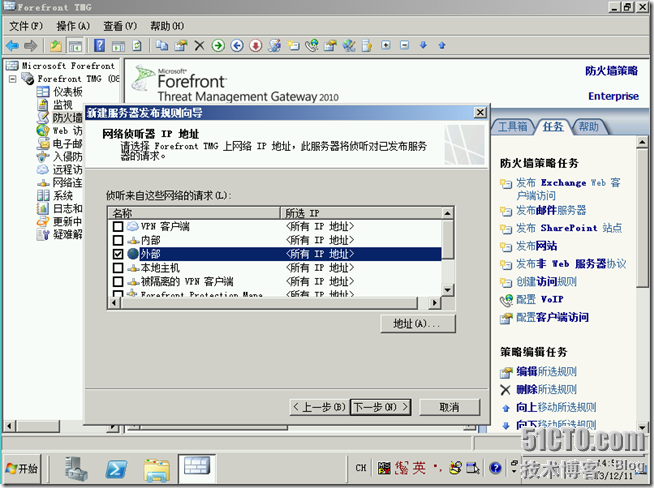Screen dimensions: 654x488
Task: Click the red down-arrow circle toolbar icon
Action: pos(256,45)
